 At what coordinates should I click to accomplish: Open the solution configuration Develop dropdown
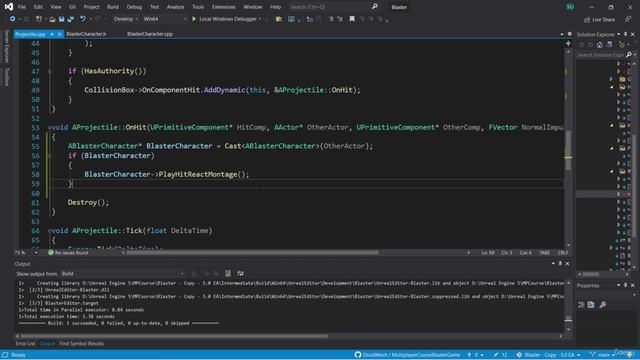point(126,19)
